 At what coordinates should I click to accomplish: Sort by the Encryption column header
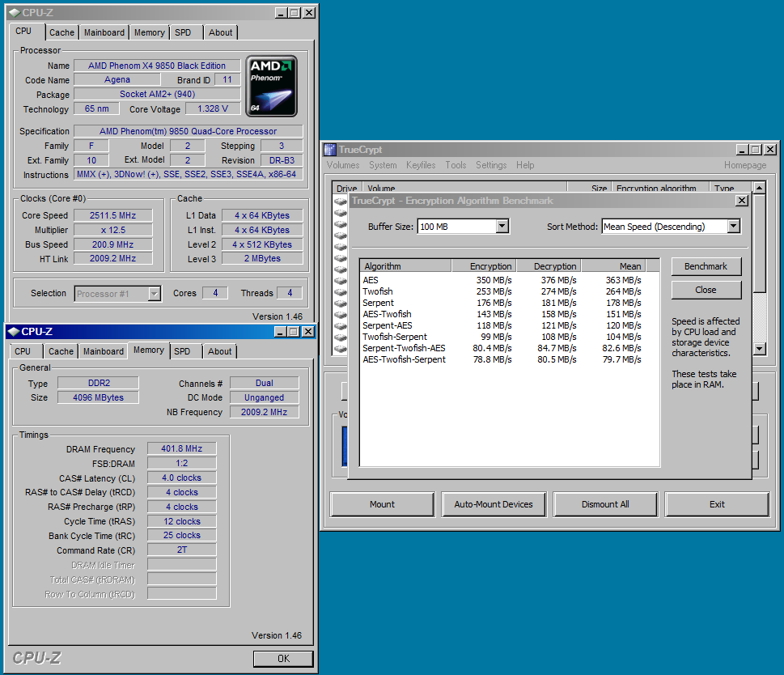[484, 266]
